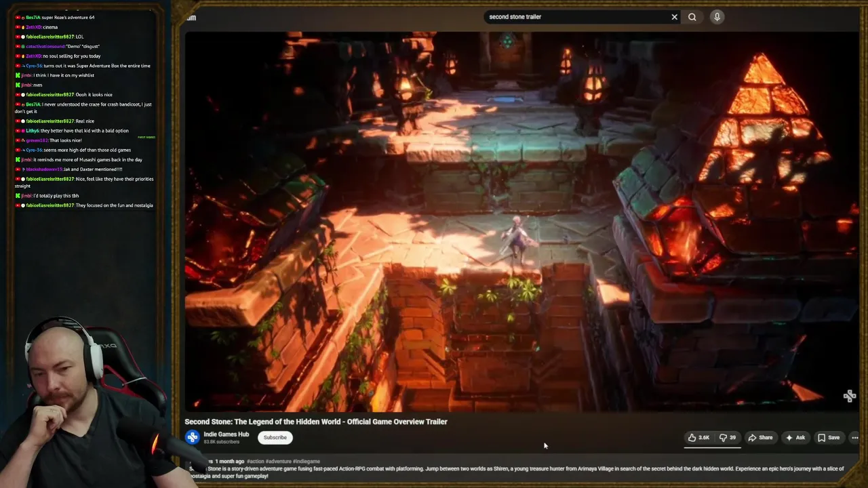Clear the search box with the X icon
The image size is (868, 488).
click(674, 17)
